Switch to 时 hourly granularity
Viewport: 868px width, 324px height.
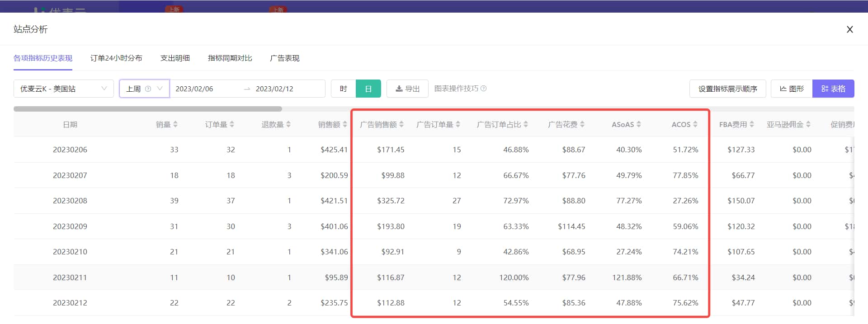[x=344, y=89]
